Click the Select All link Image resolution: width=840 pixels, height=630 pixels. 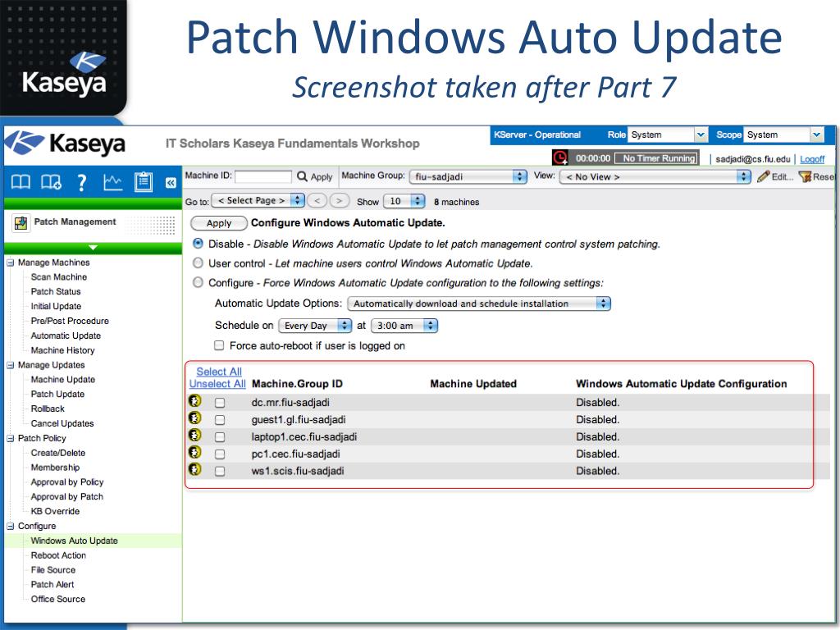click(218, 372)
